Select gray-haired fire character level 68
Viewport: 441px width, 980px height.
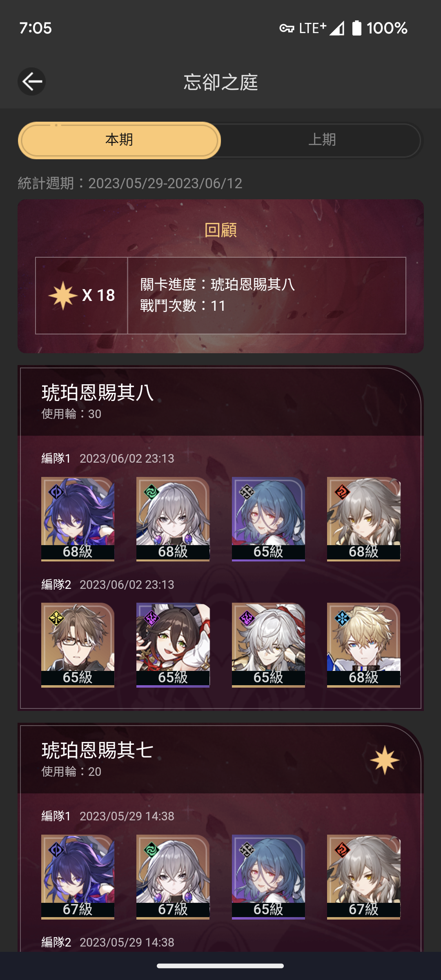(x=363, y=519)
